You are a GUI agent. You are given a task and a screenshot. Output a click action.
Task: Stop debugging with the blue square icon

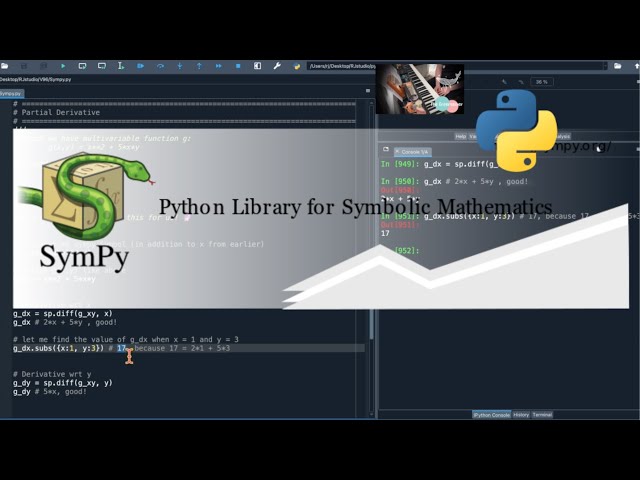[x=238, y=66]
